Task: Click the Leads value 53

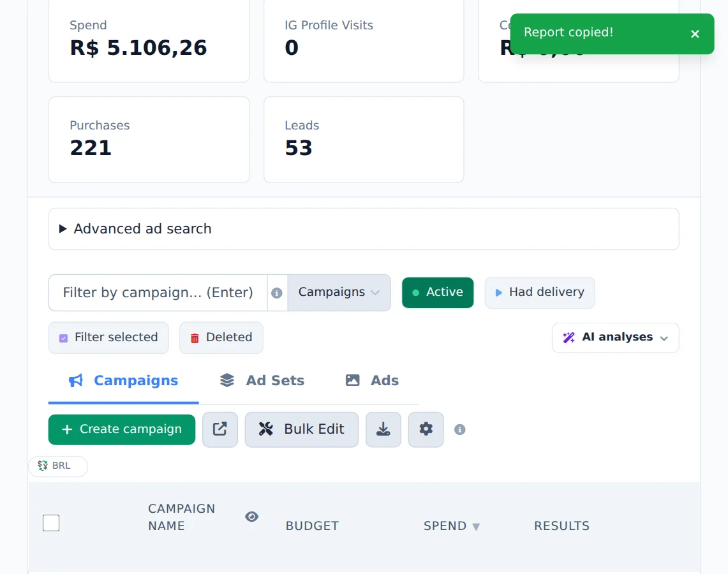Action: [299, 148]
